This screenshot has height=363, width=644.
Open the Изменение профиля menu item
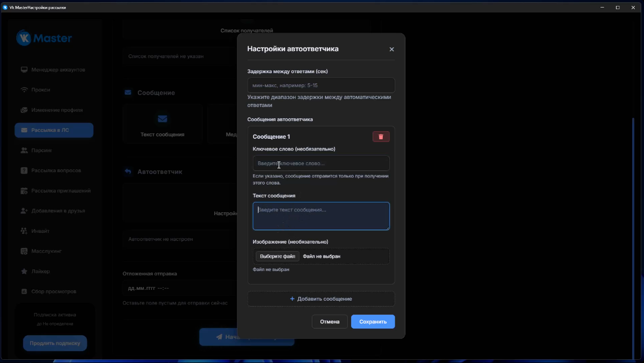57,110
